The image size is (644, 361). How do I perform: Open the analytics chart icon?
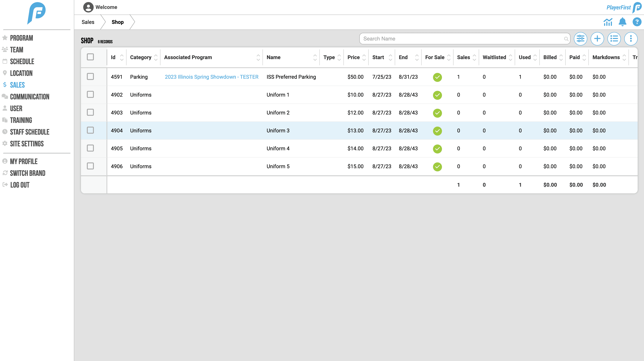pos(608,22)
